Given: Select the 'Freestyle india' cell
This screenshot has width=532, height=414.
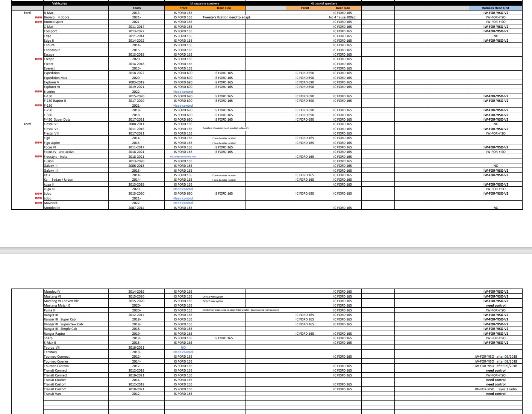Looking at the screenshot, I should [x=76, y=157].
